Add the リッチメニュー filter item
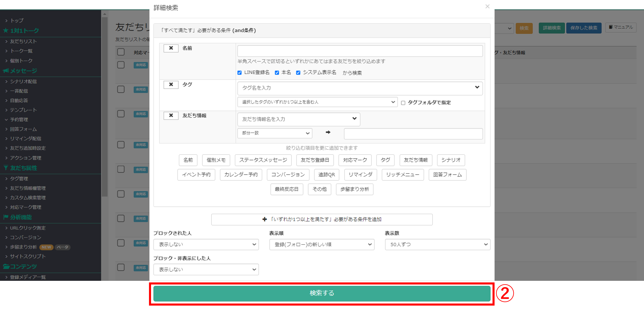Screen dimensions: 644x317 [402, 175]
